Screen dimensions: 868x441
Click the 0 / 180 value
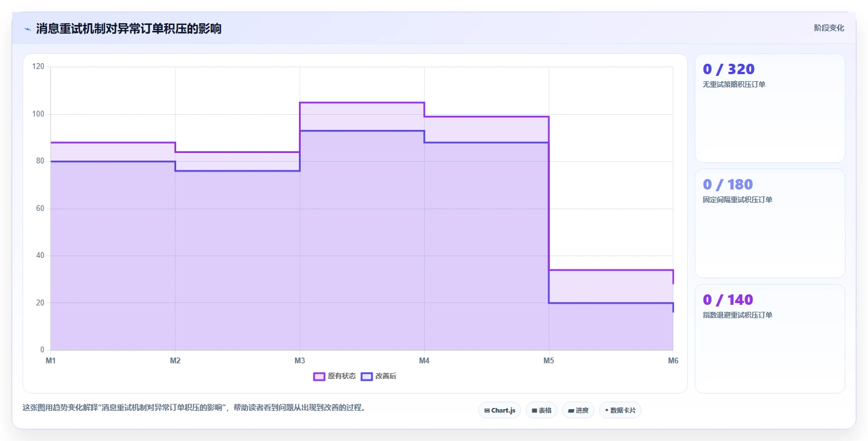coord(728,184)
